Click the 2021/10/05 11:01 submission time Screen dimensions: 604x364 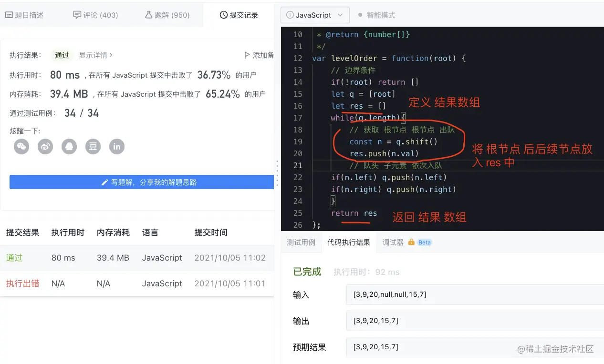pos(230,283)
